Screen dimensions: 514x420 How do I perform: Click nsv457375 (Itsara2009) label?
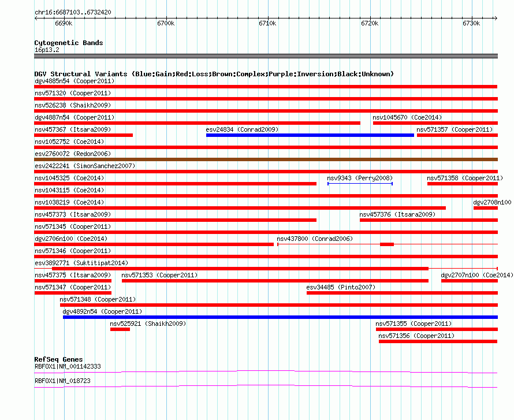(x=73, y=275)
